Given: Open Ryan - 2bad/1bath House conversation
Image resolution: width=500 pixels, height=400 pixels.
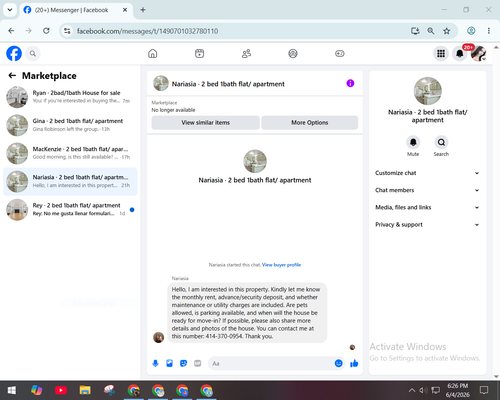Looking at the screenshot, I should 70,97.
